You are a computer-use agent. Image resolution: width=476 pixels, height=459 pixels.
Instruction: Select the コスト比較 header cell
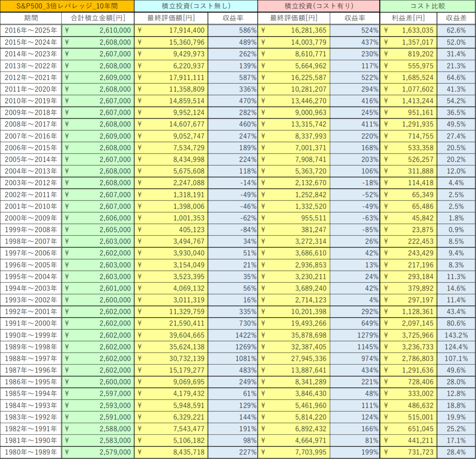pos(427,6)
